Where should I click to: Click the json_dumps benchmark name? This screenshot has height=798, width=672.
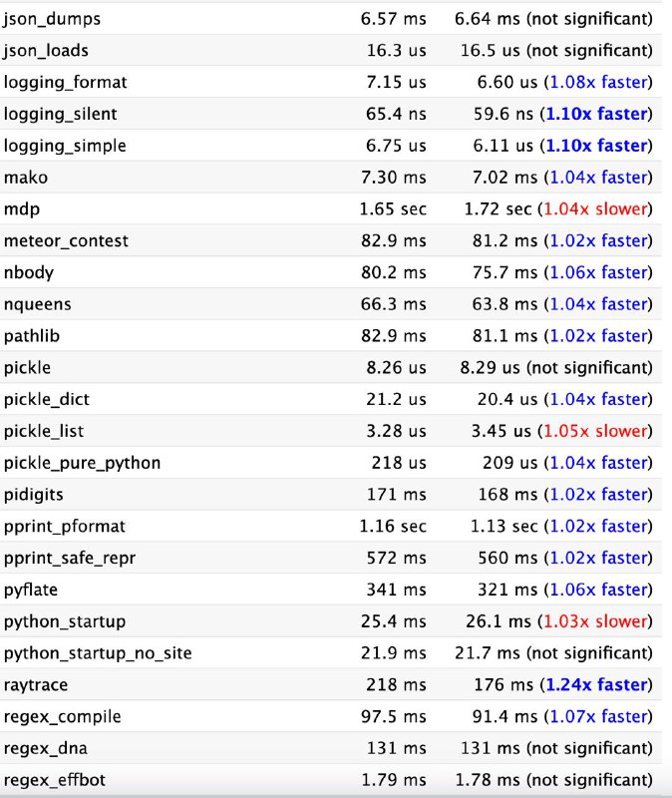[x=52, y=19]
